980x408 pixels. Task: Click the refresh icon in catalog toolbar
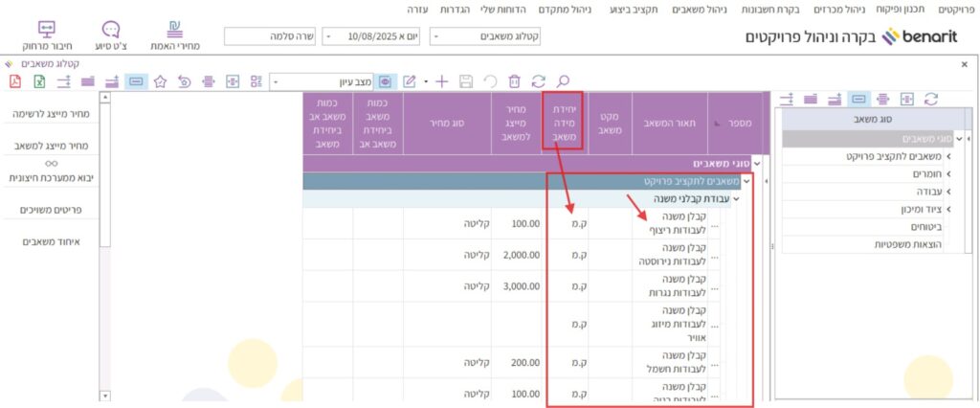pos(539,81)
